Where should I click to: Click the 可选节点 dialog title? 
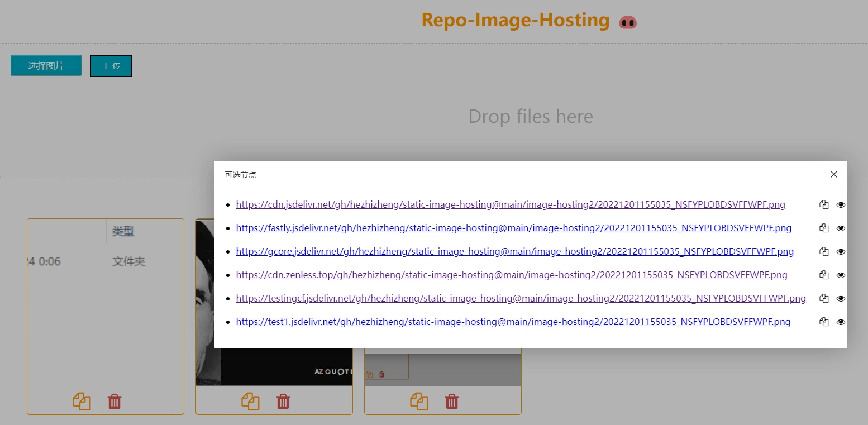240,175
